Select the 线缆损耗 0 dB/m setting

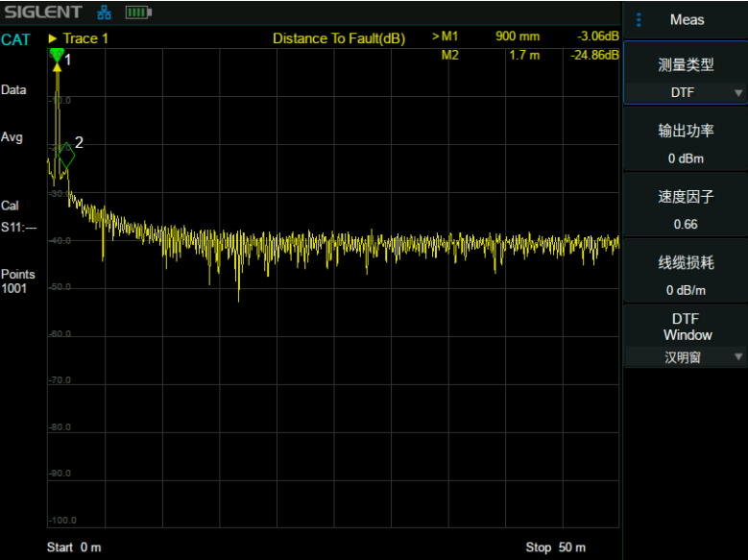(x=686, y=275)
